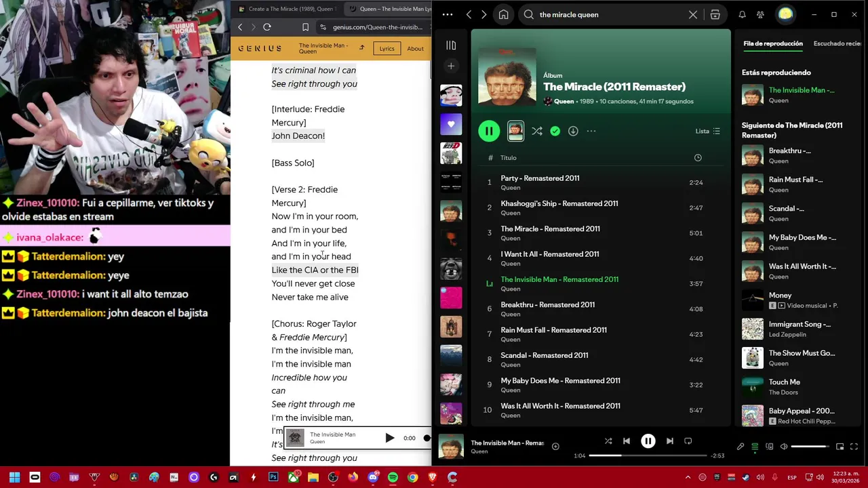
Task: Click the Queen artist link under album title
Action: 564,101
